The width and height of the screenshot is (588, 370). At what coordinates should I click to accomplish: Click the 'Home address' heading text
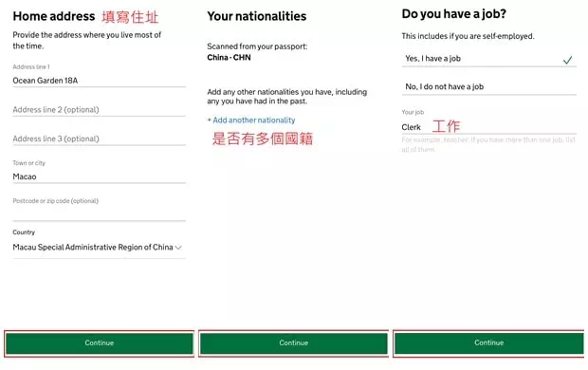pyautogui.click(x=54, y=16)
